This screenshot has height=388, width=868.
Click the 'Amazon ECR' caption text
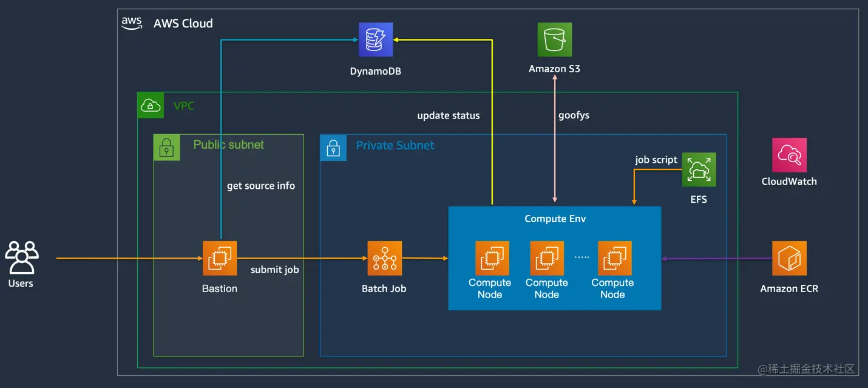point(789,289)
